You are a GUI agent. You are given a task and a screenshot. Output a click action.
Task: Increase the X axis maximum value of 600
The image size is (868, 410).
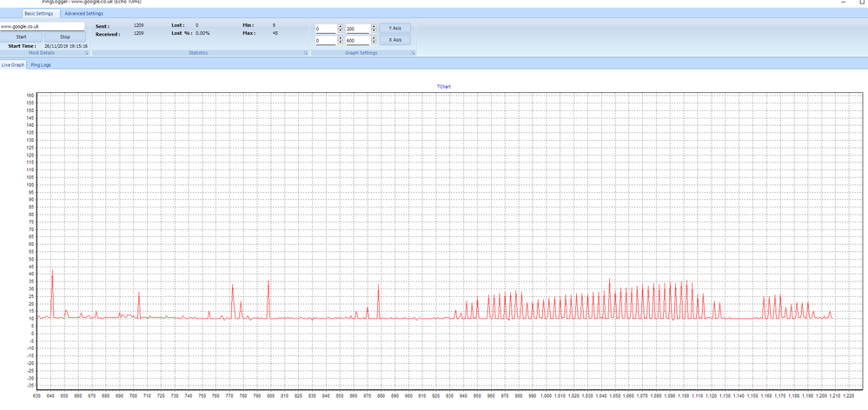tap(374, 37)
